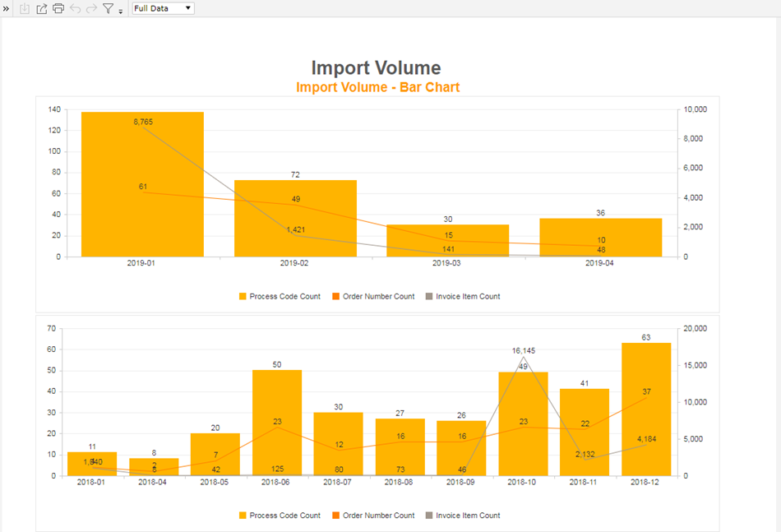The image size is (781, 532).
Task: Select the 2019-03 bar labeled 30
Action: 448,241
